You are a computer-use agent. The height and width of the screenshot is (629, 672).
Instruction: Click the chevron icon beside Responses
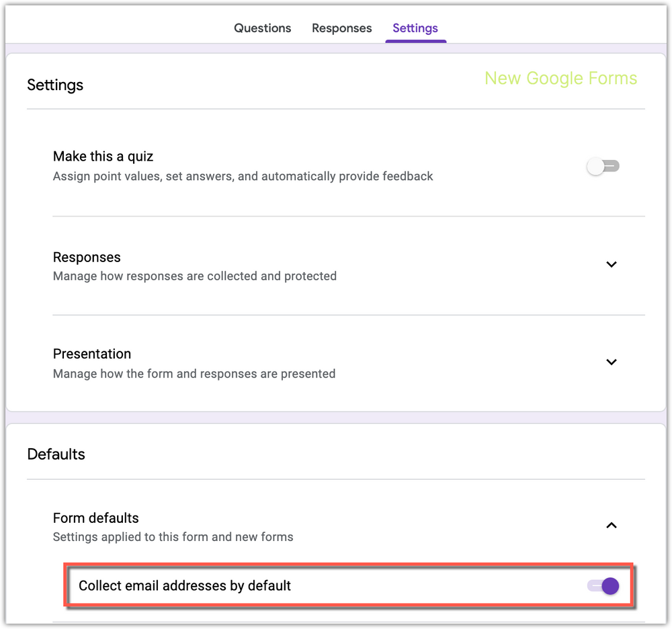point(612,264)
